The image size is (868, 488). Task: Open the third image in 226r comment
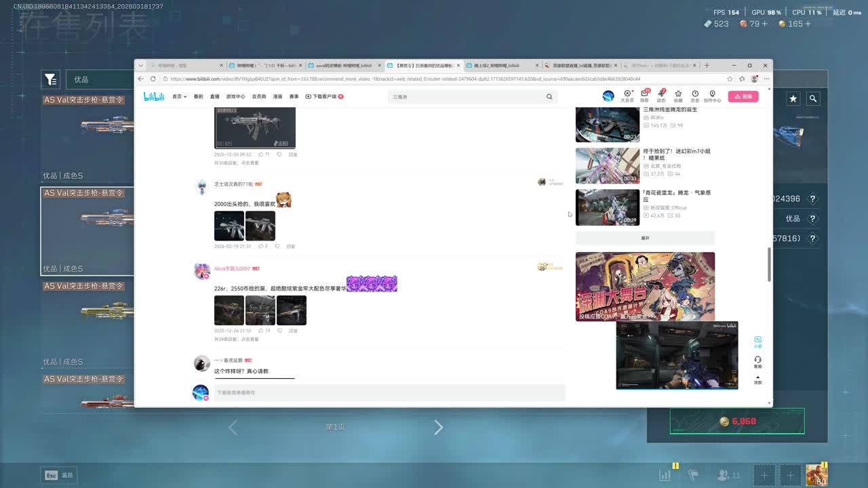coord(292,310)
